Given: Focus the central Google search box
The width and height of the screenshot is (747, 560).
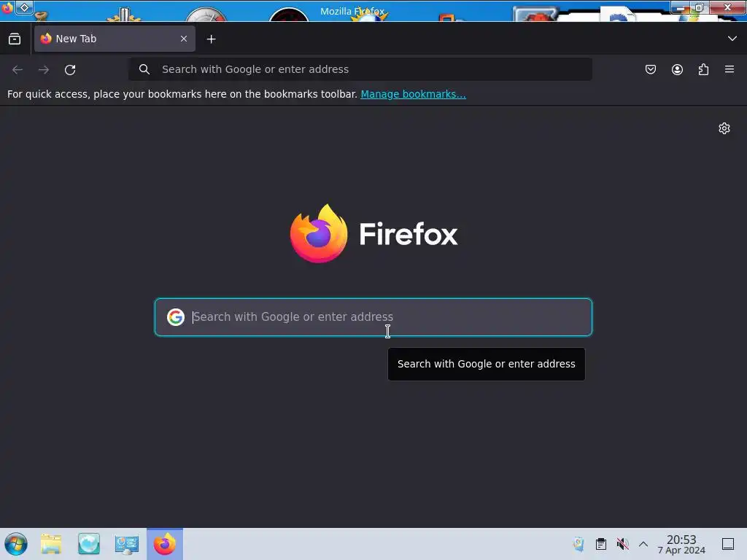Looking at the screenshot, I should click(373, 317).
